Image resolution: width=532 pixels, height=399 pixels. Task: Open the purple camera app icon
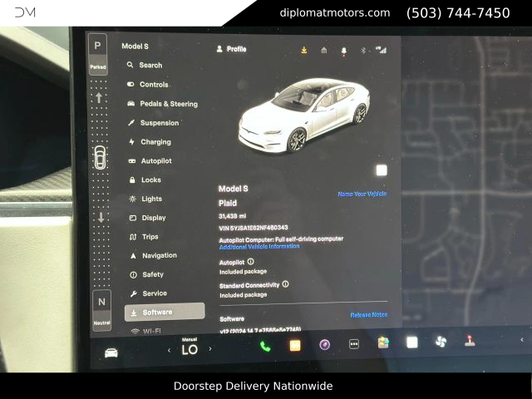coord(325,345)
